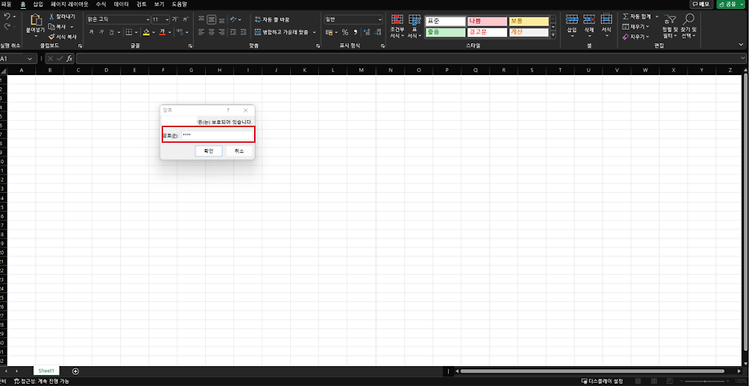Click the Paste (붙여넣기) clipboard icon

[36, 20]
